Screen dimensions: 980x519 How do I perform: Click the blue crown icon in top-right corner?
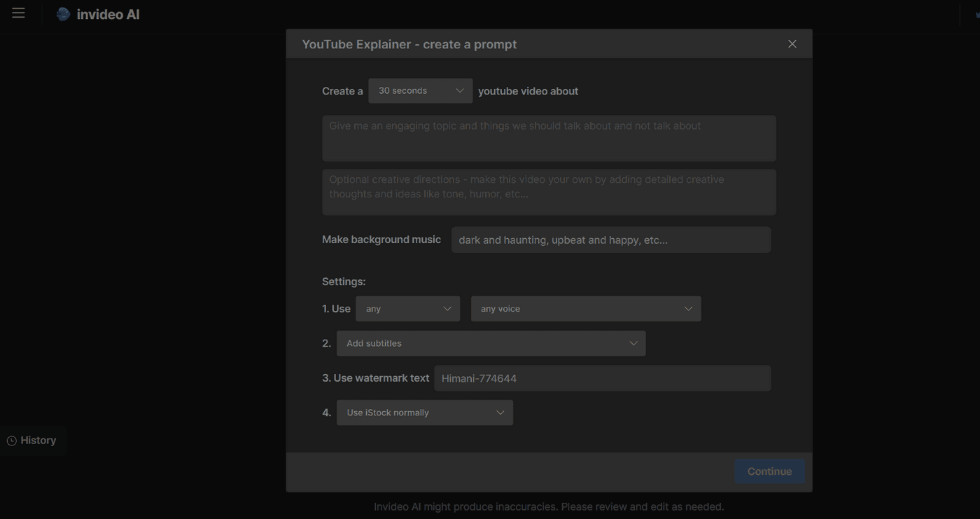976,14
